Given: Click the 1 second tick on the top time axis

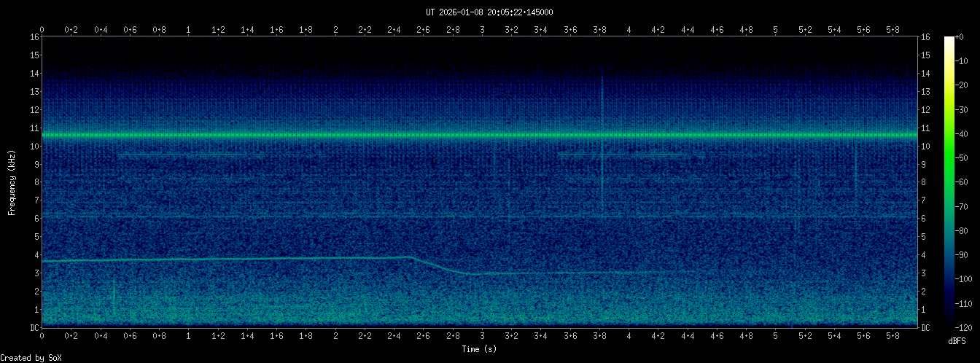Looking at the screenshot, I should [x=189, y=30].
